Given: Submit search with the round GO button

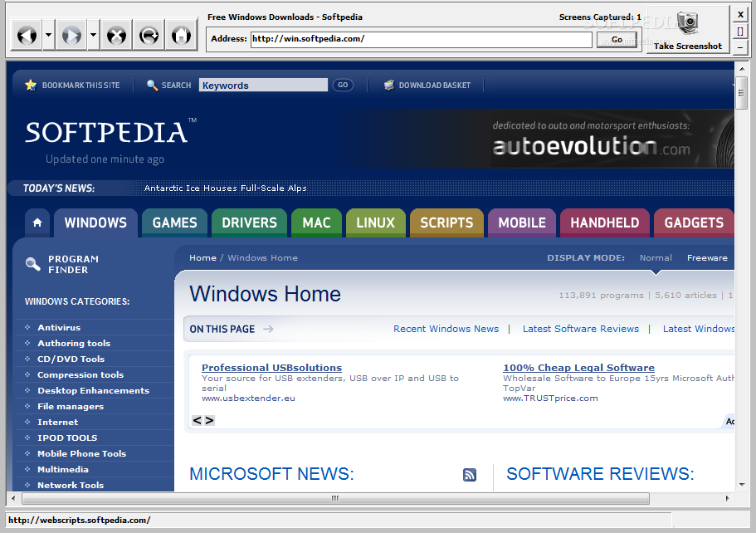Looking at the screenshot, I should [x=343, y=85].
